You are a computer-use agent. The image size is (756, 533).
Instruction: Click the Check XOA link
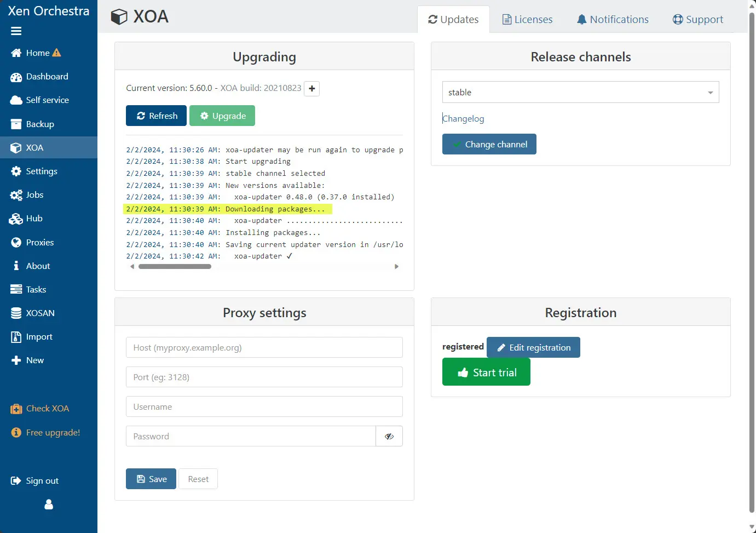[48, 409]
